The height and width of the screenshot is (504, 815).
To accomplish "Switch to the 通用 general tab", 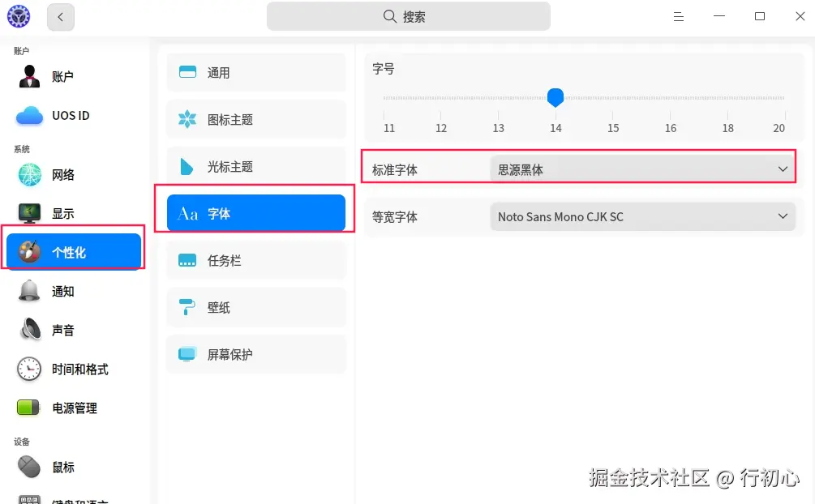I will pos(256,72).
